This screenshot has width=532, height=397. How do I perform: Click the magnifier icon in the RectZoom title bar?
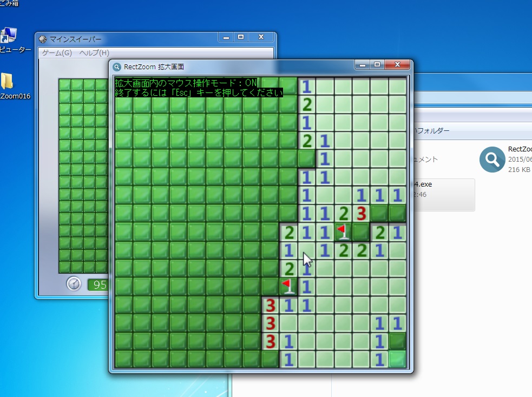(117, 67)
